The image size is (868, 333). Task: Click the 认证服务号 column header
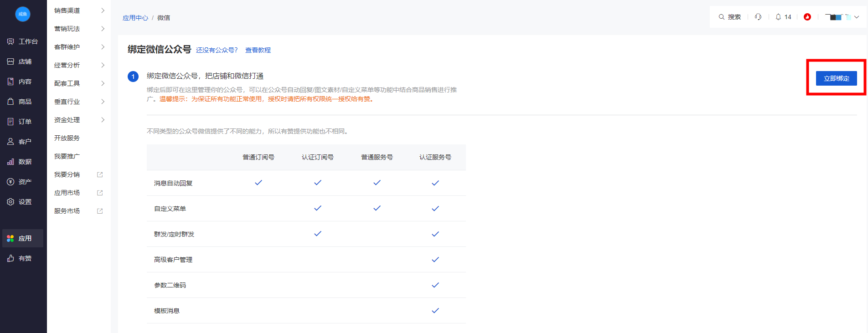click(435, 157)
